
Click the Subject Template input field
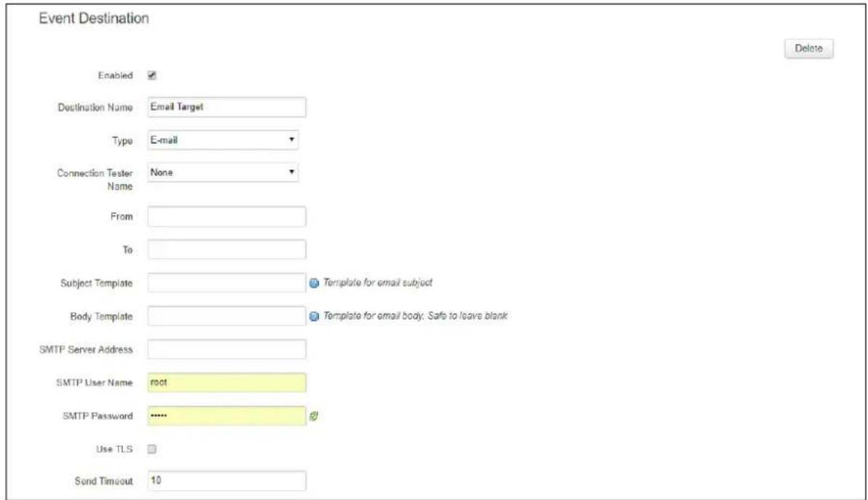[x=226, y=283]
